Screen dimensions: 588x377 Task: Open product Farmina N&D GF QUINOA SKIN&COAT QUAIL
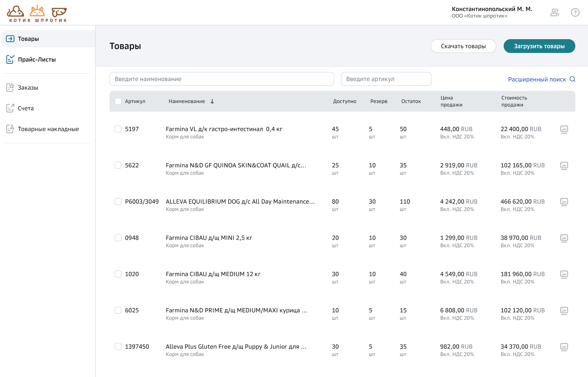(x=236, y=165)
